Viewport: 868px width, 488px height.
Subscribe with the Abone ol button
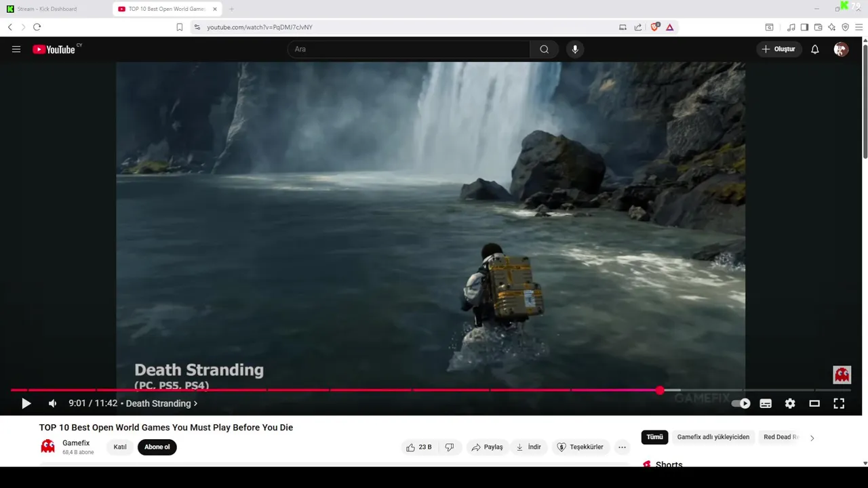[x=157, y=447]
